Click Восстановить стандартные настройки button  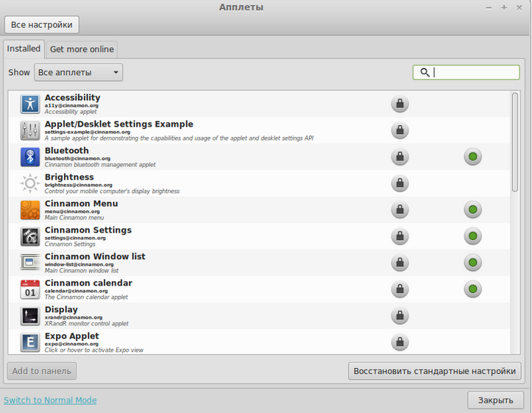pyautogui.click(x=435, y=371)
